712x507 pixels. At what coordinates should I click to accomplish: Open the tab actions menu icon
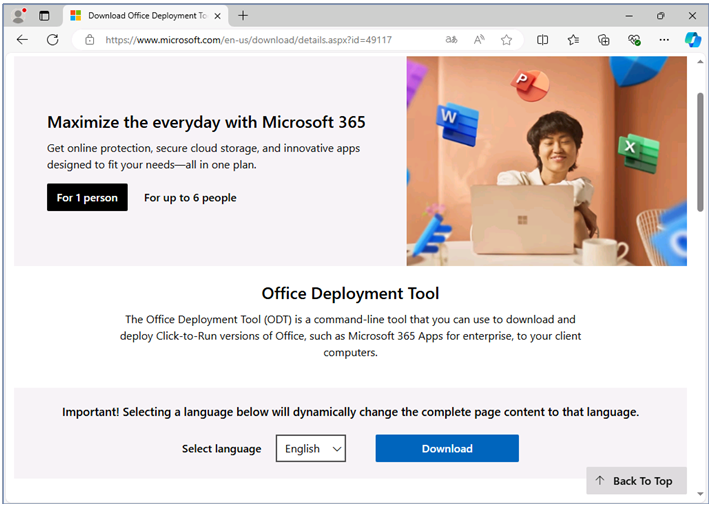[x=44, y=16]
